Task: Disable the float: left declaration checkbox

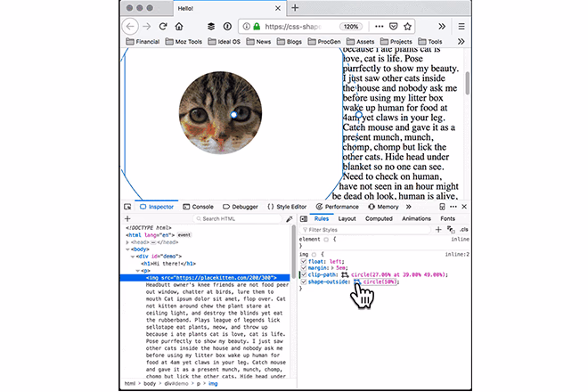Action: click(x=304, y=261)
